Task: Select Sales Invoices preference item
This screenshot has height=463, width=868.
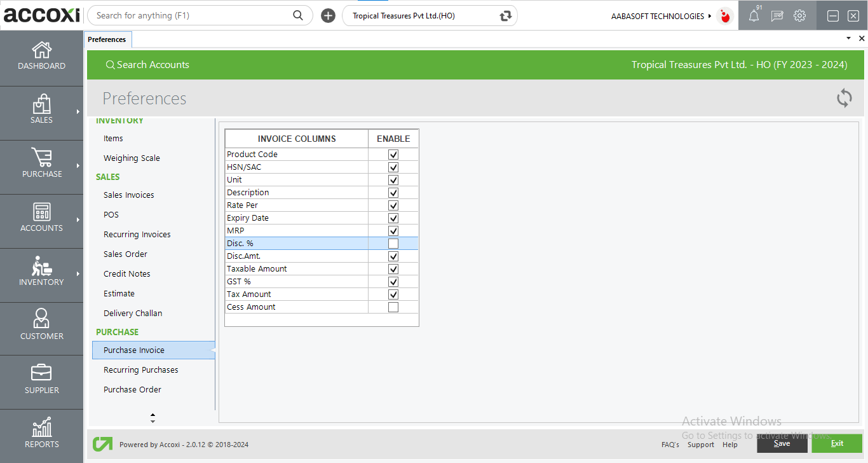Action: 129,195
